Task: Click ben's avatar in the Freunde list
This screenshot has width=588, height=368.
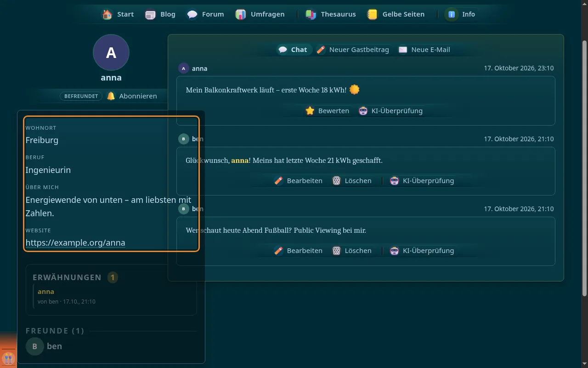Action: tap(35, 346)
